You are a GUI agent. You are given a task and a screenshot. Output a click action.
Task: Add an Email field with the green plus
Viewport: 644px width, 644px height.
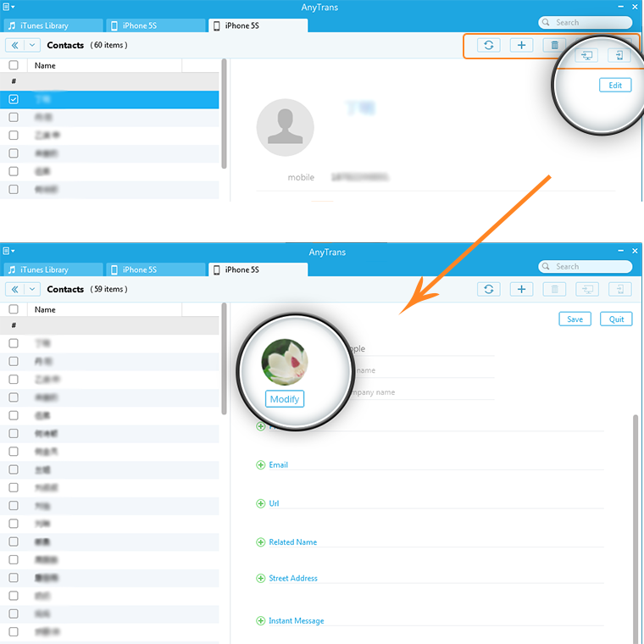[260, 465]
